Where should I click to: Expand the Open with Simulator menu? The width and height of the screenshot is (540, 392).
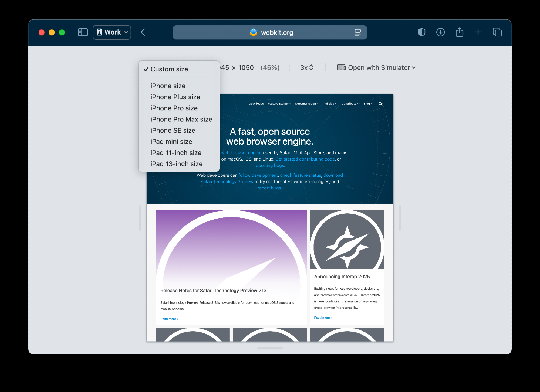pos(377,68)
